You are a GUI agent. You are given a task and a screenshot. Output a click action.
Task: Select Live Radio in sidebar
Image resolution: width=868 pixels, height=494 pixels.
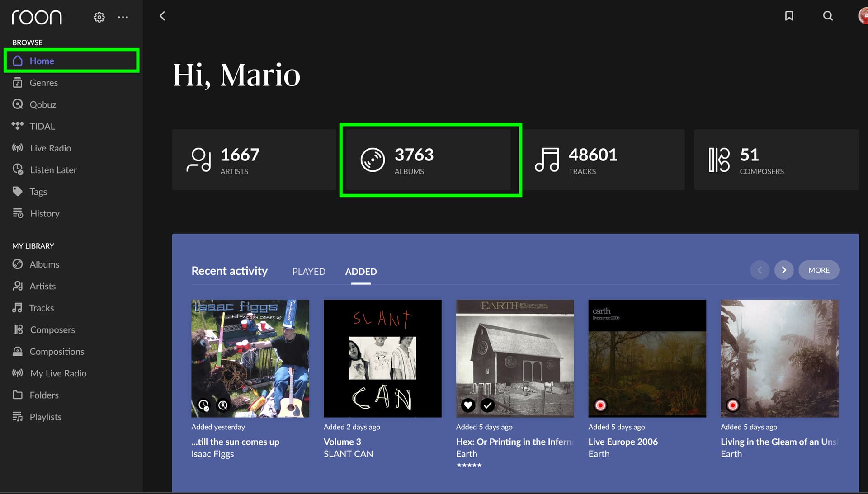(x=50, y=148)
